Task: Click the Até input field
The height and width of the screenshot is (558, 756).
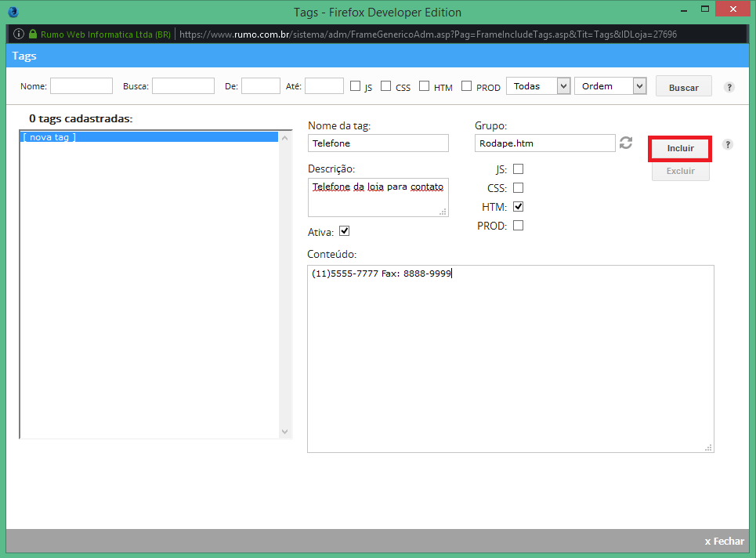Action: click(324, 86)
